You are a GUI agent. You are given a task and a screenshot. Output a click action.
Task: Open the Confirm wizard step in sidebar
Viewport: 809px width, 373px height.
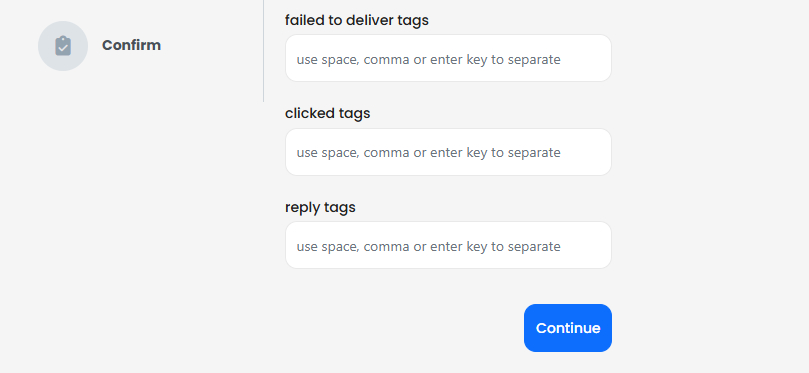(100, 46)
